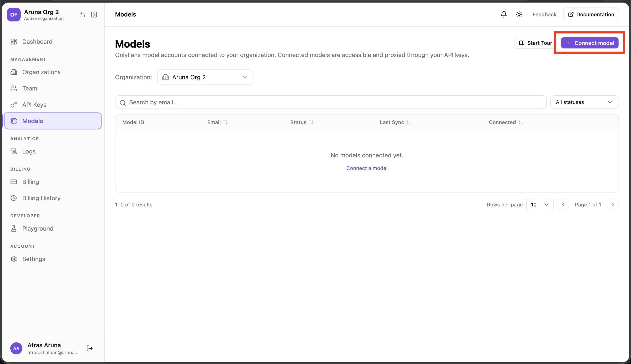Go to the previous page

[x=563, y=205]
